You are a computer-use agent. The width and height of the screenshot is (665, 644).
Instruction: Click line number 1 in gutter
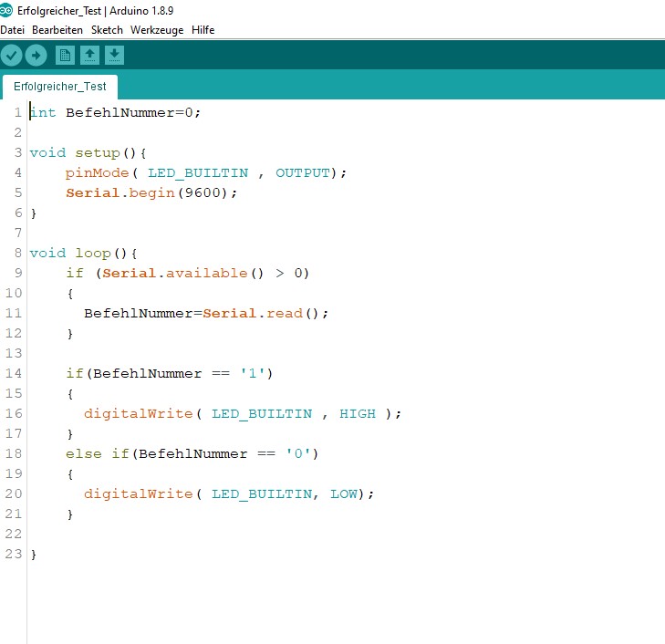click(x=18, y=112)
